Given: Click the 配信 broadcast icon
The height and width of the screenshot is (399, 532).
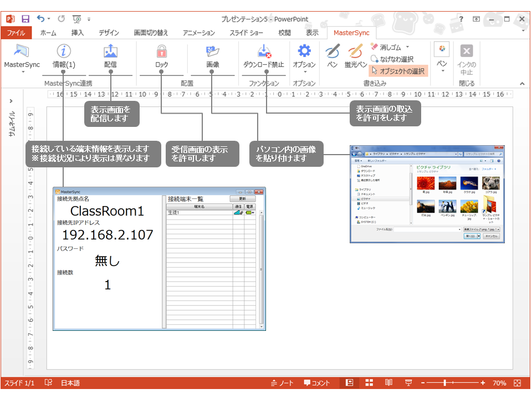Looking at the screenshot, I should coord(110,52).
